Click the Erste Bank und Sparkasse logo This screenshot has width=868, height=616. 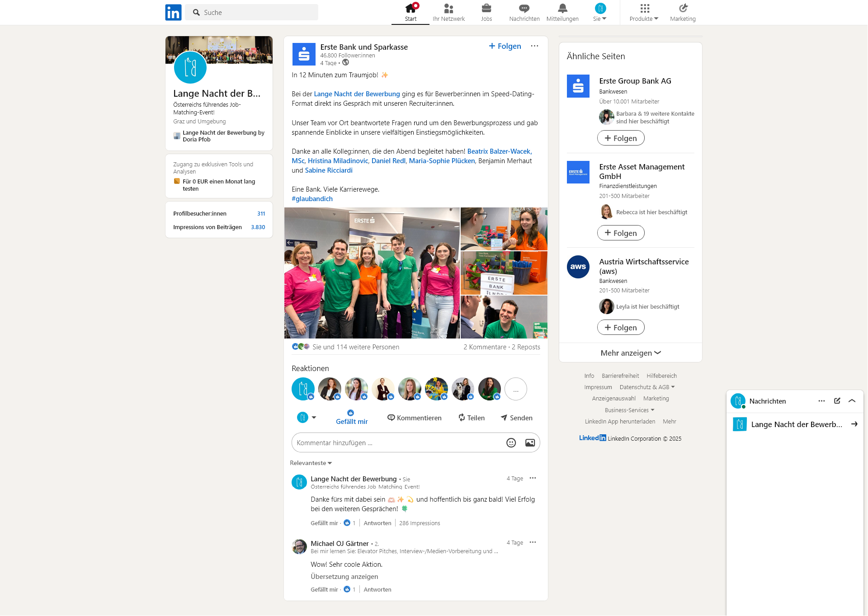pyautogui.click(x=304, y=54)
